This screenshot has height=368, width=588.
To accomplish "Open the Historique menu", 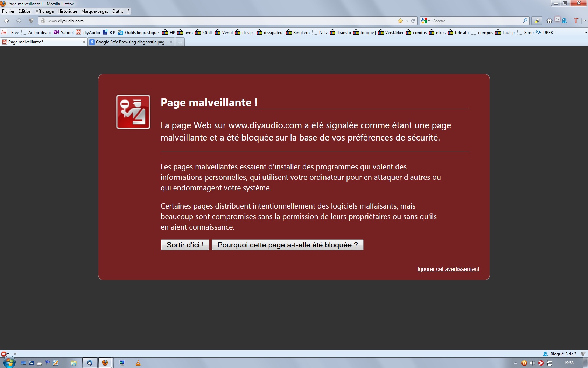I will click(67, 11).
